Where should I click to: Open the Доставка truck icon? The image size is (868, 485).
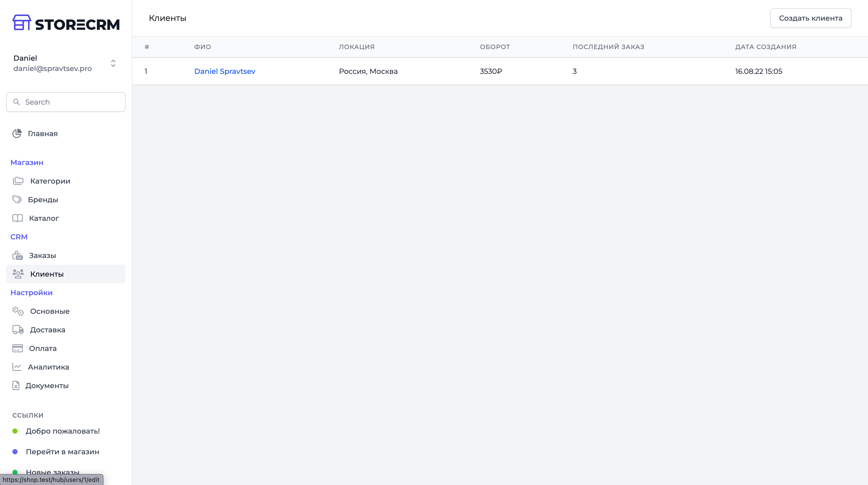click(x=17, y=329)
